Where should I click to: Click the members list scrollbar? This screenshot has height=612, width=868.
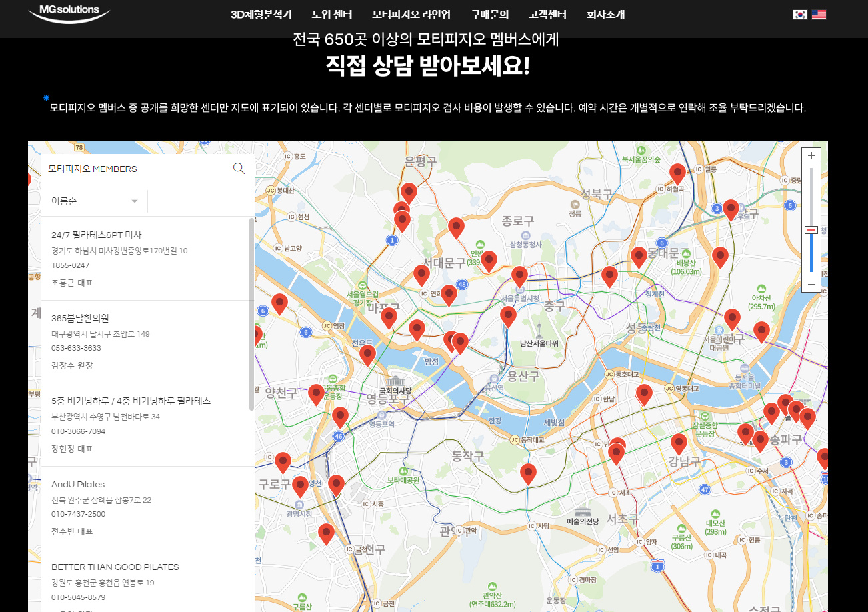pos(251,313)
